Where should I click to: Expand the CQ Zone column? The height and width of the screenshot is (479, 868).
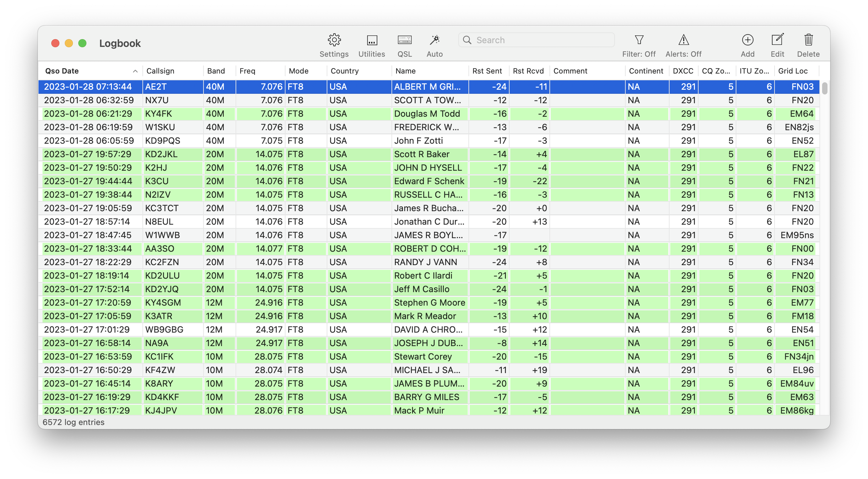pyautogui.click(x=734, y=71)
